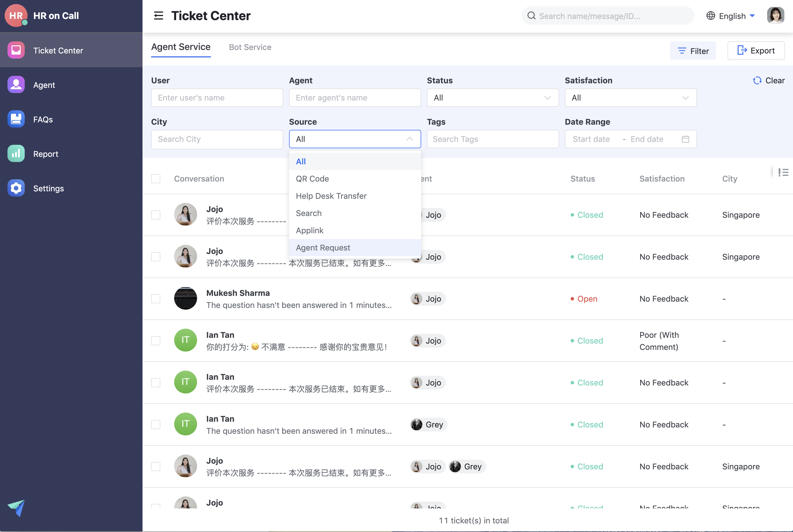Click the Status column header

point(583,179)
